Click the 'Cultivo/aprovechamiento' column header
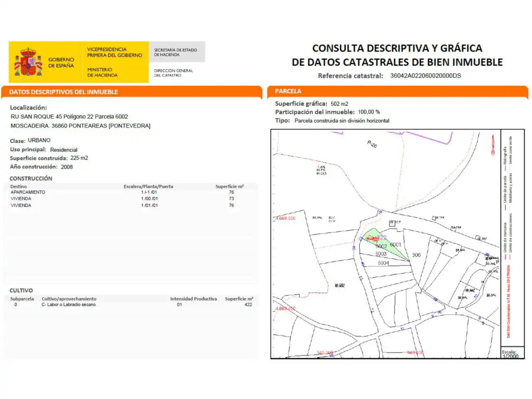 coord(69,299)
